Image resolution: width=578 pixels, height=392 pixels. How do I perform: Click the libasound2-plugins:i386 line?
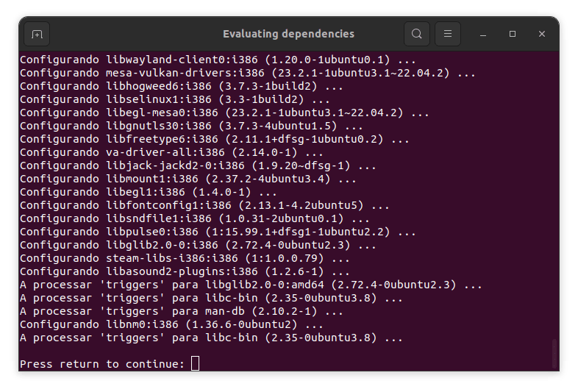(x=185, y=271)
